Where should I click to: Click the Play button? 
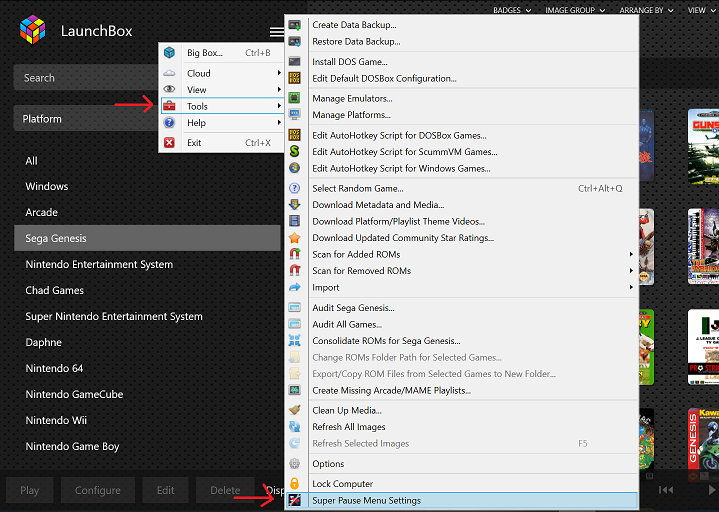pyautogui.click(x=29, y=490)
